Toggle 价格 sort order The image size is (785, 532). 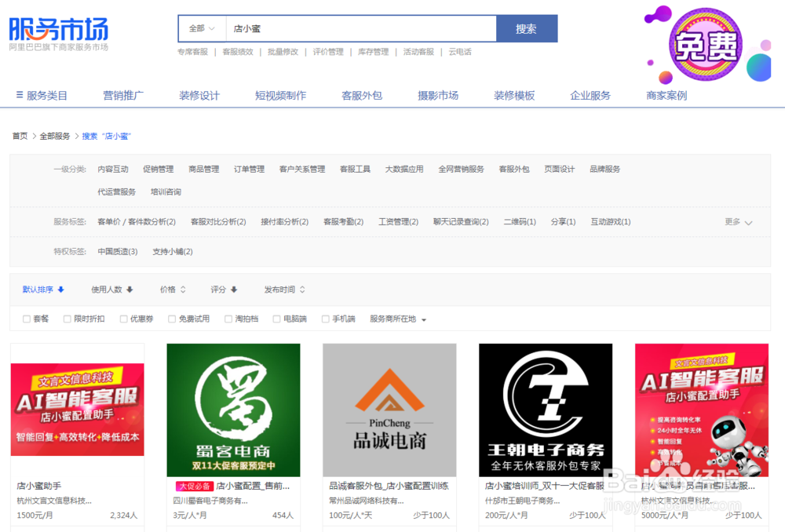[173, 290]
